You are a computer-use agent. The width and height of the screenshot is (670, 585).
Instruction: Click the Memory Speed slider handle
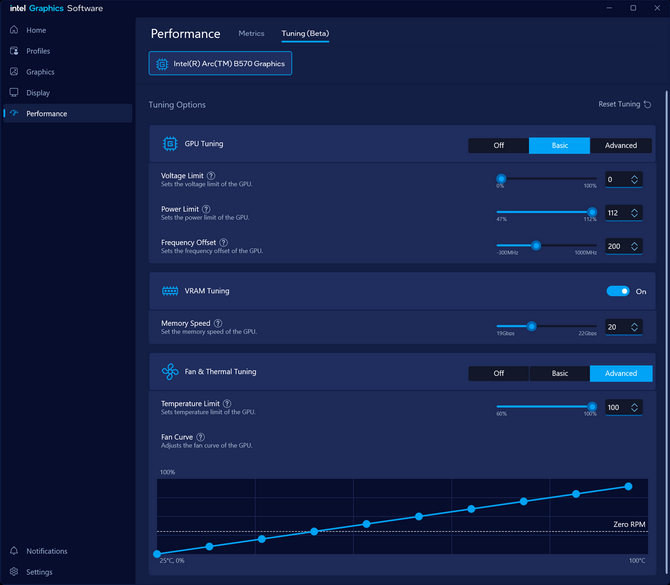(x=531, y=326)
